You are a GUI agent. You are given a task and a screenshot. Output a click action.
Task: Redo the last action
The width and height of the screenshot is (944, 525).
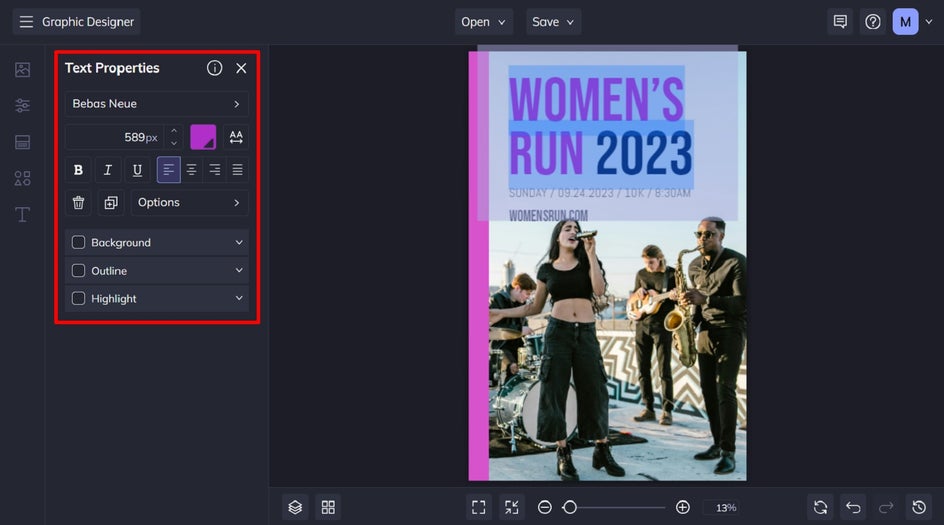tap(886, 507)
